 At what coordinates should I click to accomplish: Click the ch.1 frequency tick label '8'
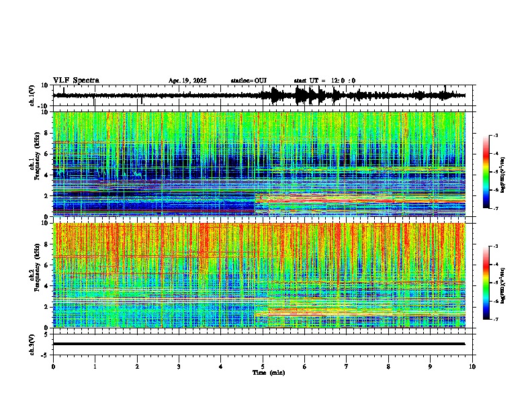click(46, 133)
